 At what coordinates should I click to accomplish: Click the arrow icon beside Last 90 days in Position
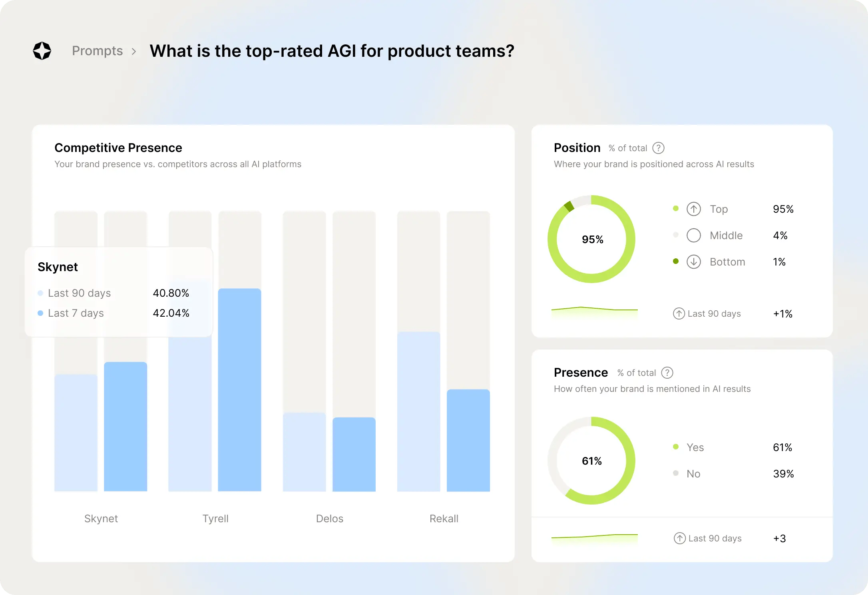coord(678,313)
